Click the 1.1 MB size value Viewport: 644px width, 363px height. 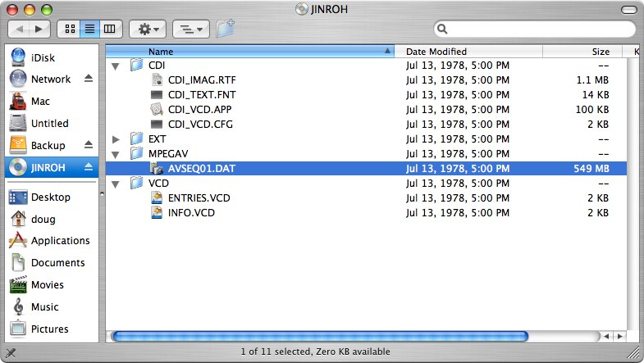592,80
